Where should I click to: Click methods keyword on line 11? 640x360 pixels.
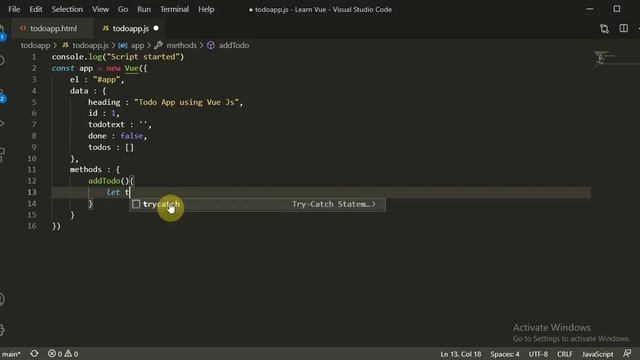(86, 169)
